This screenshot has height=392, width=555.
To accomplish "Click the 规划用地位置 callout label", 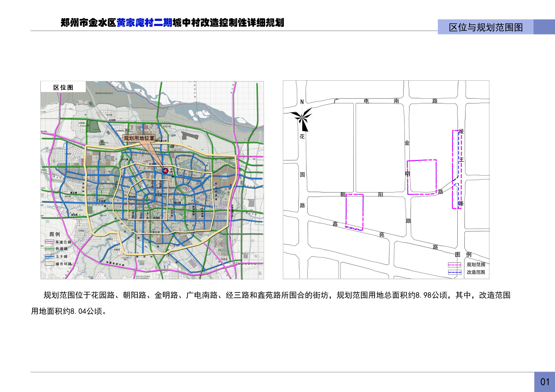I will (x=139, y=138).
